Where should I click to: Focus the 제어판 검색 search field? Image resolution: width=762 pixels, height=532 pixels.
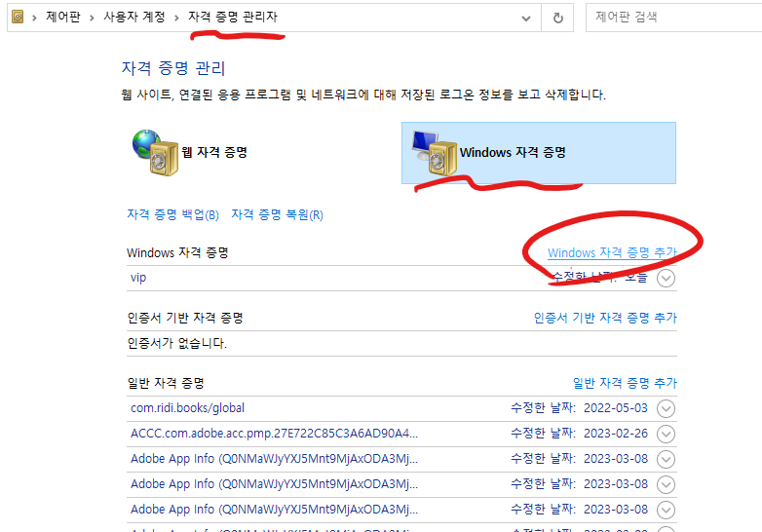point(673,18)
